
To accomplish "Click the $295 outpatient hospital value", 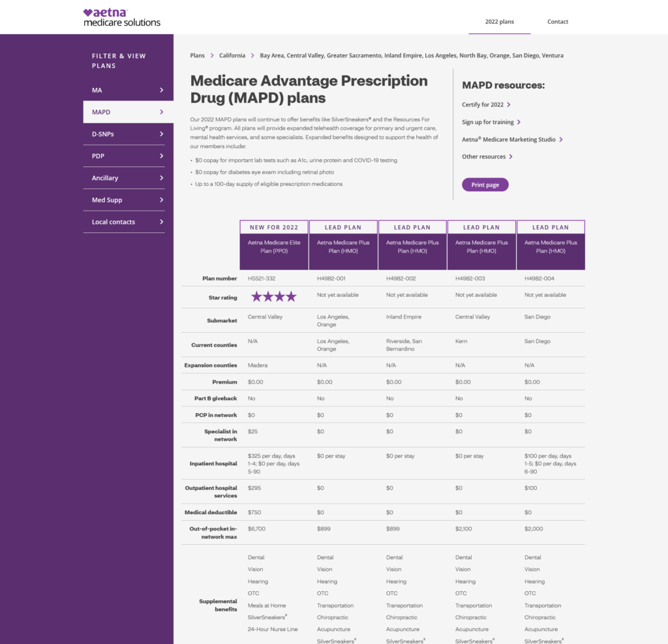I will 254,488.
